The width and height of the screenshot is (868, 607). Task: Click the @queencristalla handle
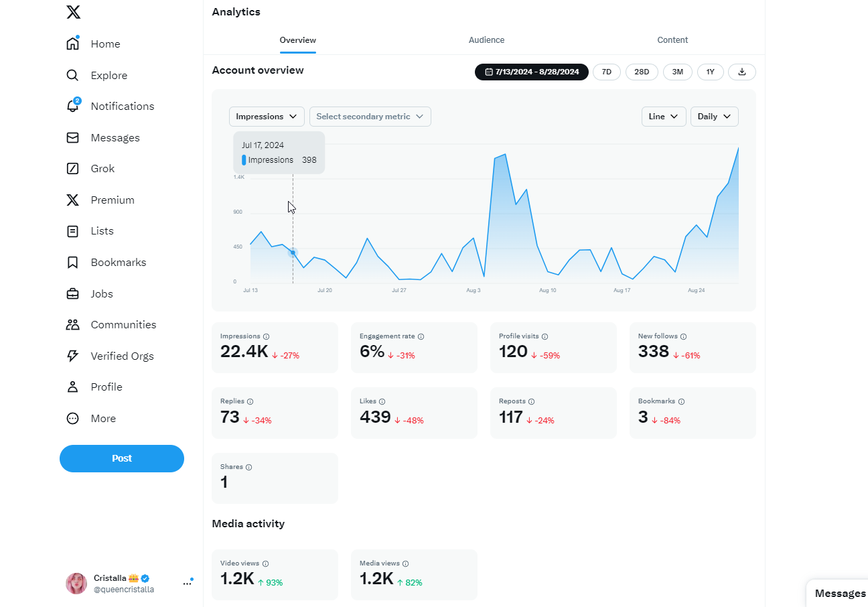click(124, 590)
